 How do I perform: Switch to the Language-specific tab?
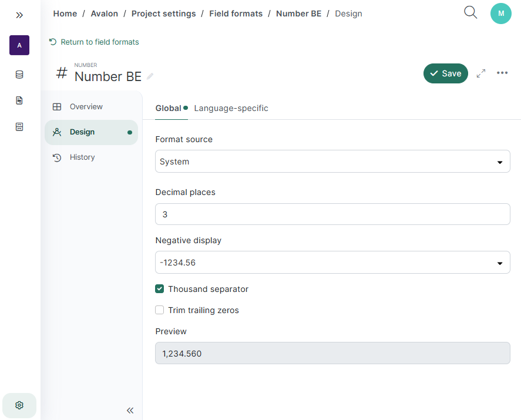[231, 108]
